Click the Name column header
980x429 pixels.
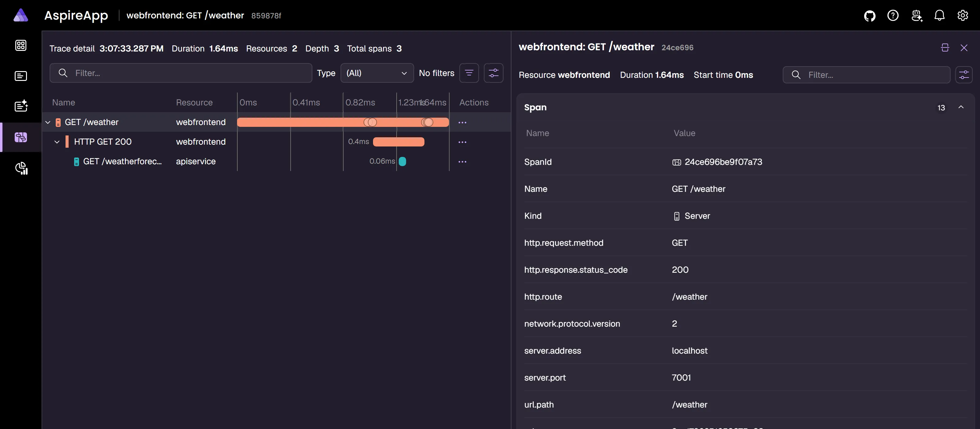coord(63,102)
